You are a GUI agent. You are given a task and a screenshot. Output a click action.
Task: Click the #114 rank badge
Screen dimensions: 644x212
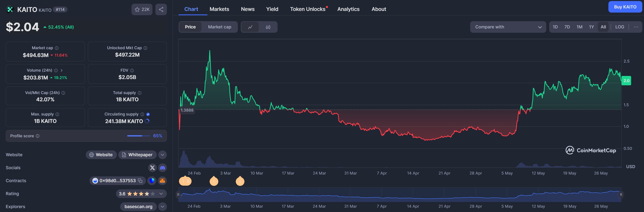click(60, 9)
